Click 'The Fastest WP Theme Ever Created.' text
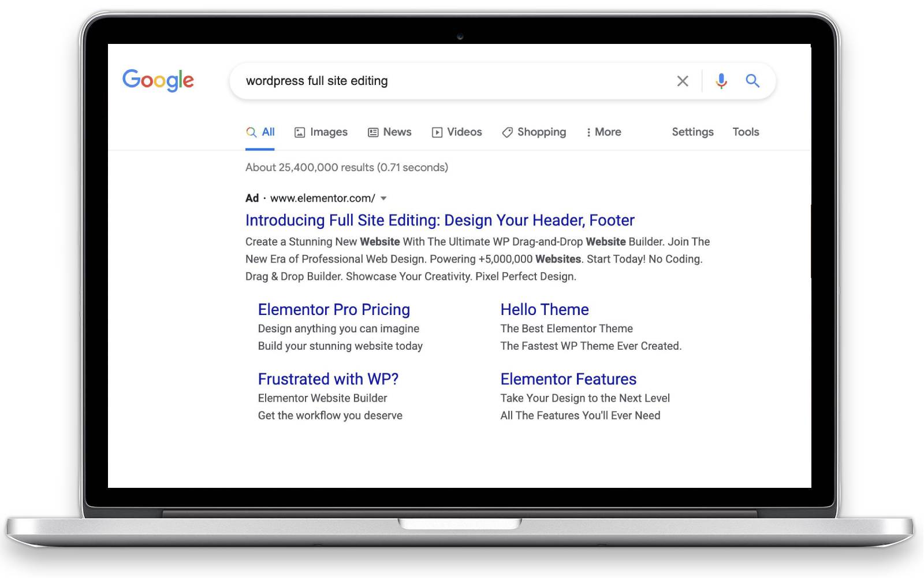This screenshot has height=578, width=924. [x=591, y=346]
